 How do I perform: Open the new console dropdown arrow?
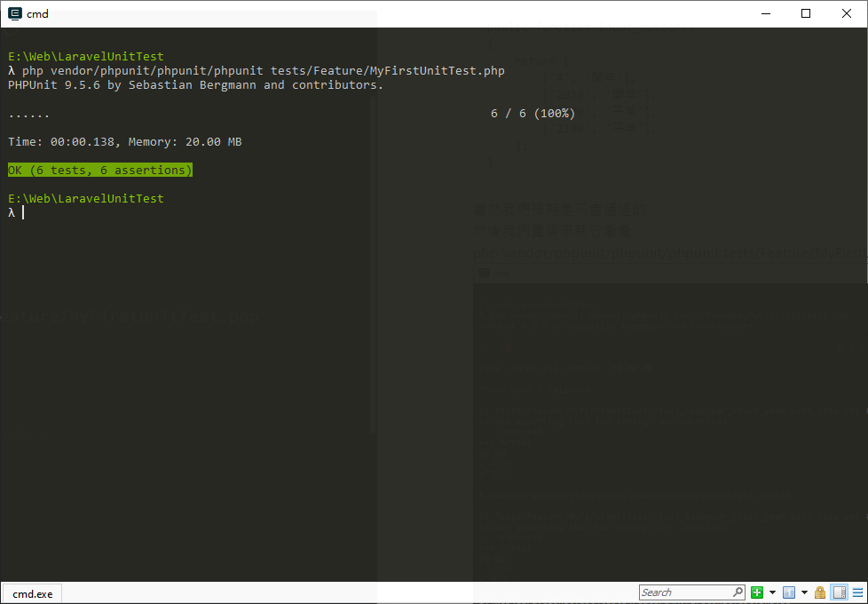(772, 592)
